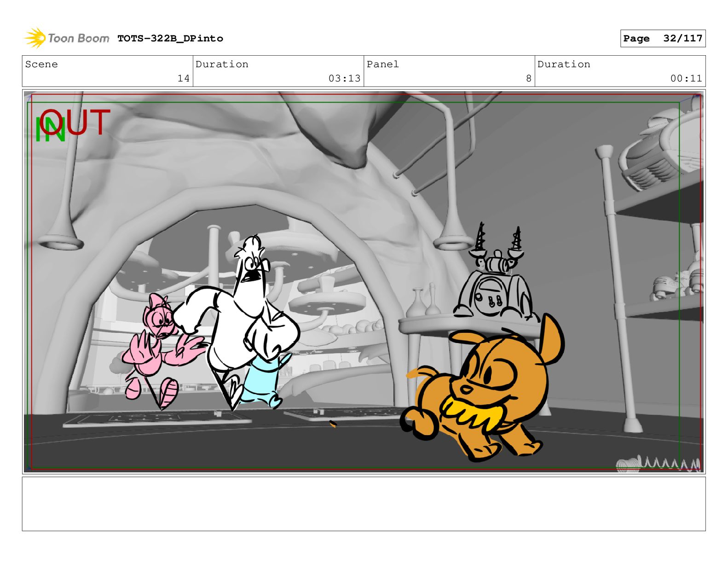Click the green IN marker text
The width and height of the screenshot is (728, 564).
point(50,129)
